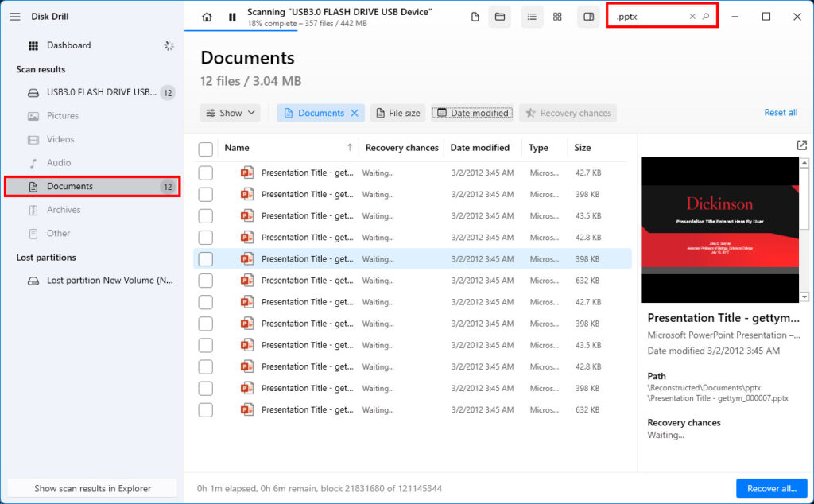Check the select-all files checkbox

[x=205, y=148]
